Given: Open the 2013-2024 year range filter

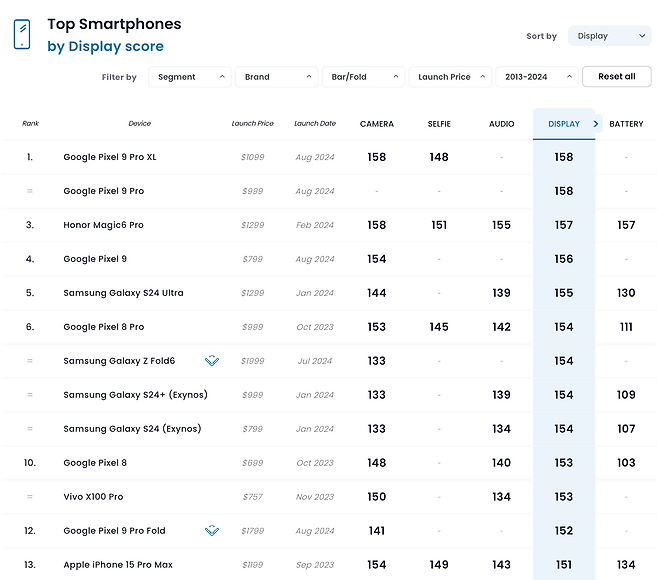Looking at the screenshot, I should pyautogui.click(x=537, y=77).
